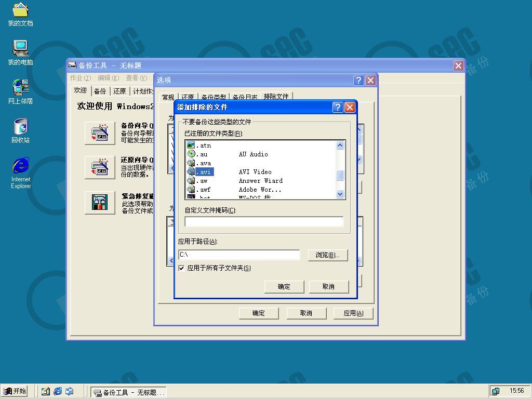This screenshot has height=399, width=532.
Task: Switch to 排除文件 tab in 选项
Action: [276, 96]
